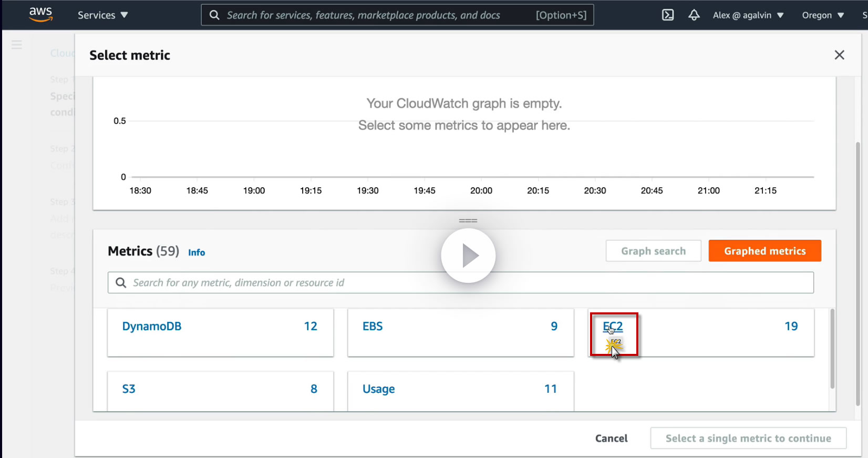Open CloudShell terminal icon

pos(668,15)
